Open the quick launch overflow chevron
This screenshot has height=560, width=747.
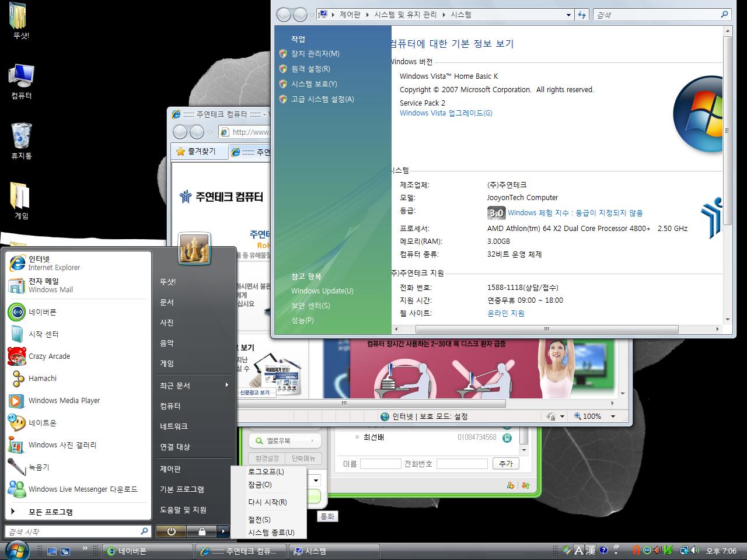point(85,549)
